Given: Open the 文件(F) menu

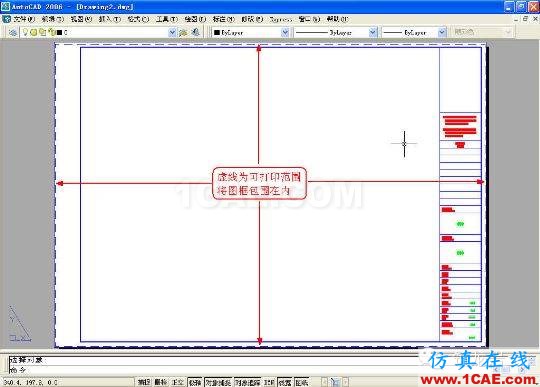Looking at the screenshot, I should [24, 19].
